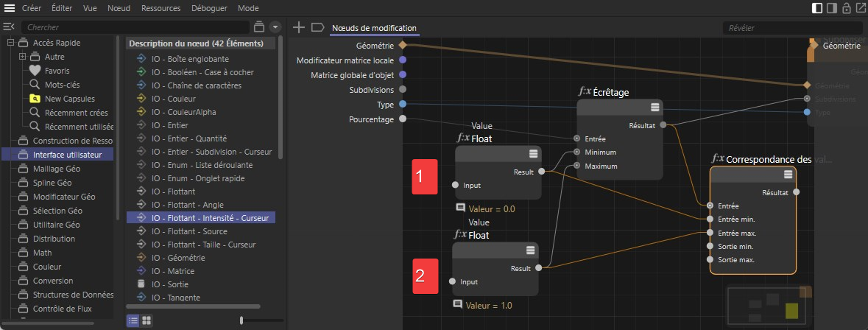Open the Écrêtage node menu icon

(x=654, y=108)
